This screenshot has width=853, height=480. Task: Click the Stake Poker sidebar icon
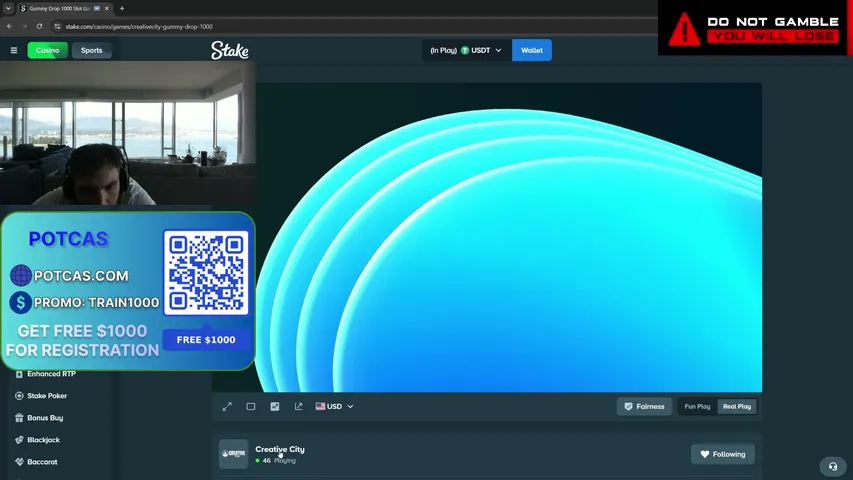pyautogui.click(x=19, y=396)
